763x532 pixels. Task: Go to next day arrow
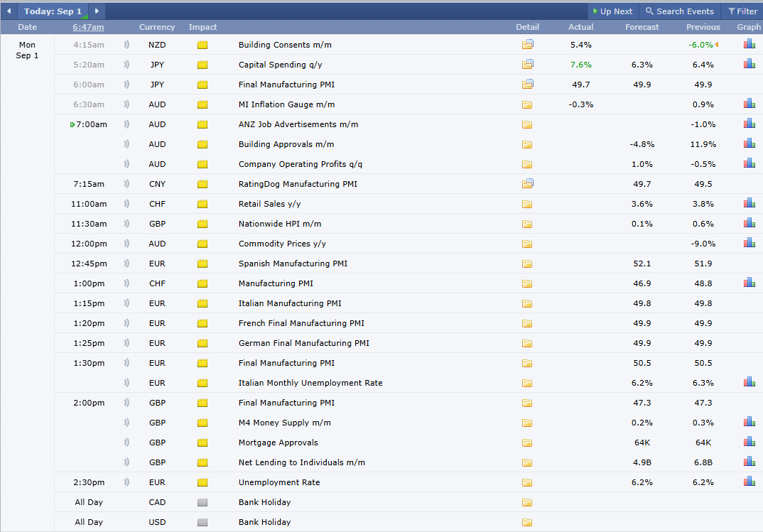point(97,11)
